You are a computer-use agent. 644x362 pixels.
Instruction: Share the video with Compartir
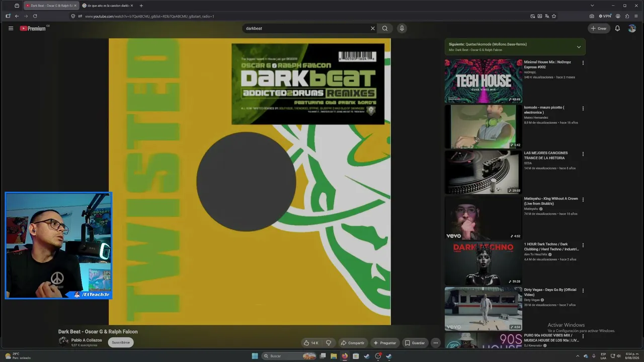[352, 343]
